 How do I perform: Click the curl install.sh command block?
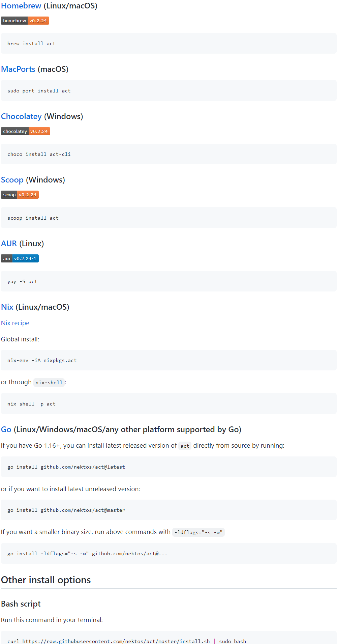(x=168, y=639)
